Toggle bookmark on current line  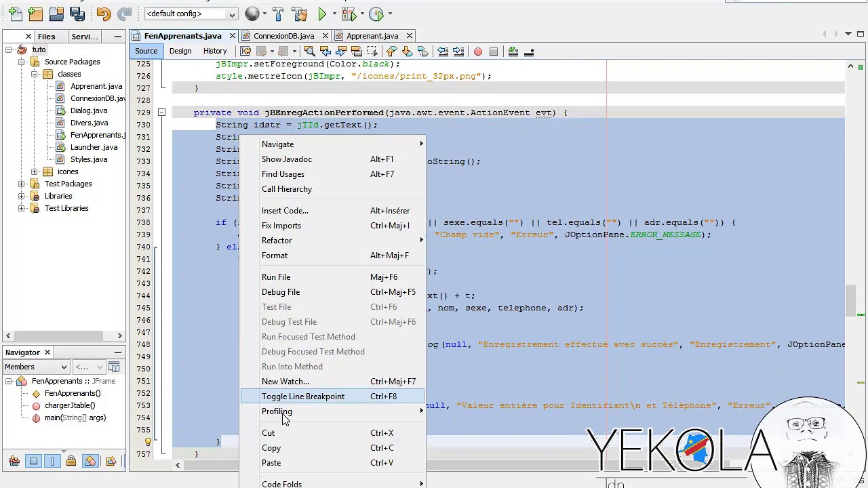pyautogui.click(x=422, y=51)
